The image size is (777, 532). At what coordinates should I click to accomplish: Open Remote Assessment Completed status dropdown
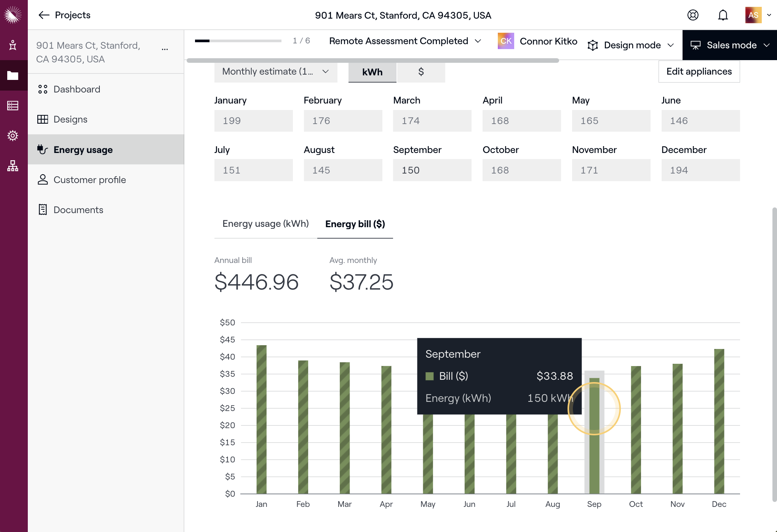pyautogui.click(x=405, y=41)
